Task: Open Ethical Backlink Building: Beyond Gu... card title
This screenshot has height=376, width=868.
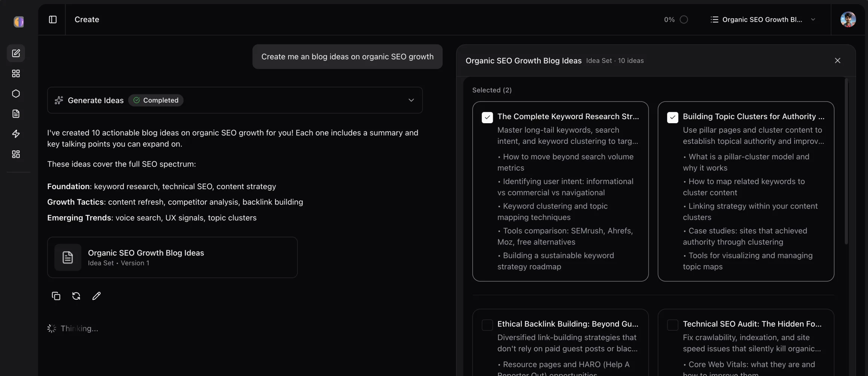Action: pos(568,324)
